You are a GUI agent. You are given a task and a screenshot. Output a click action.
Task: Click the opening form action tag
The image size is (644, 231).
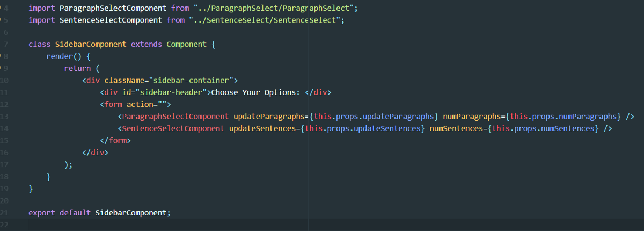135,104
